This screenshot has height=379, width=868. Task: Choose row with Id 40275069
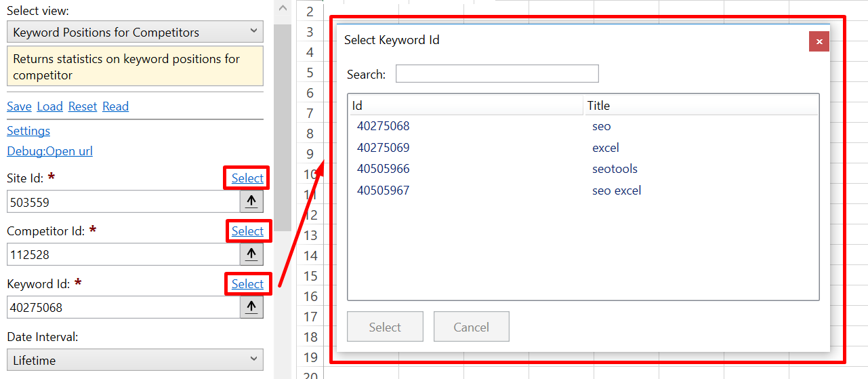[x=583, y=148]
